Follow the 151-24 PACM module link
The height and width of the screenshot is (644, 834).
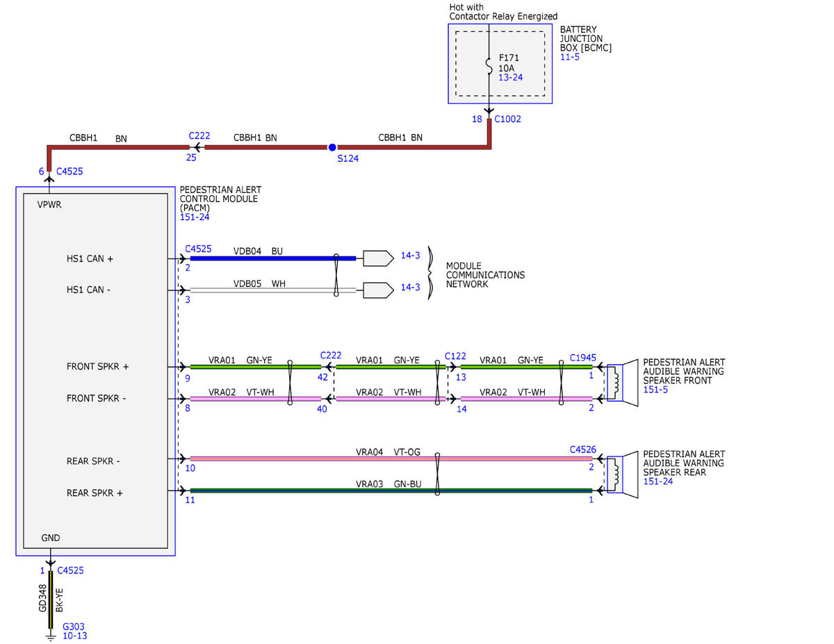click(195, 217)
